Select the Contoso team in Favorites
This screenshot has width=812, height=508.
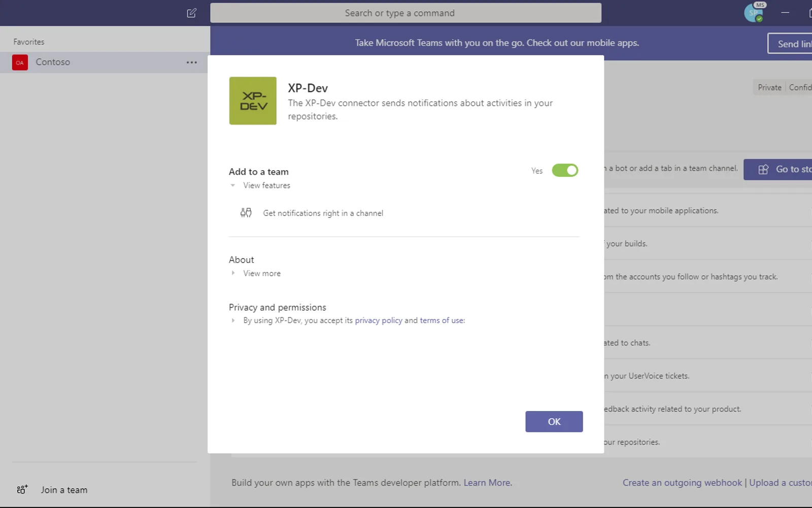pyautogui.click(x=104, y=62)
